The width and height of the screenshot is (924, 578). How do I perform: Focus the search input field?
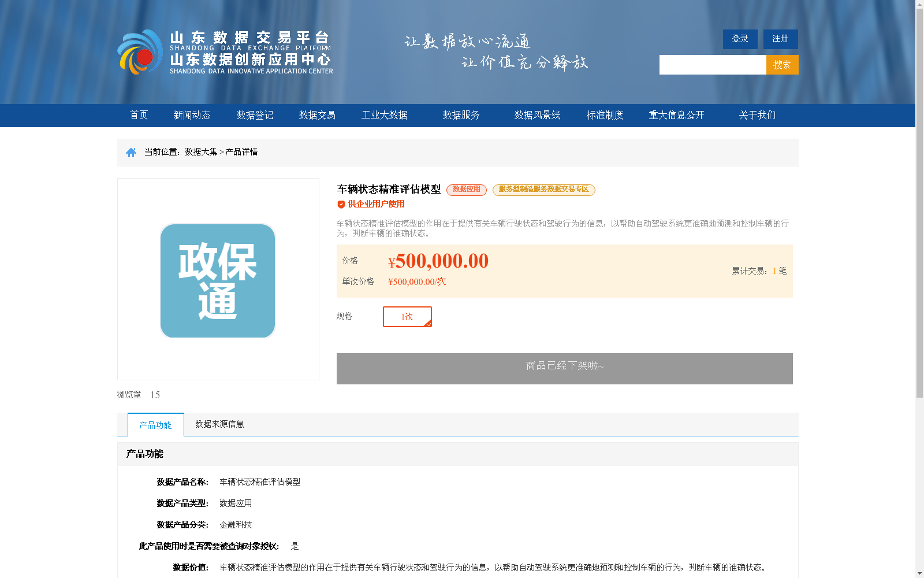(x=713, y=65)
